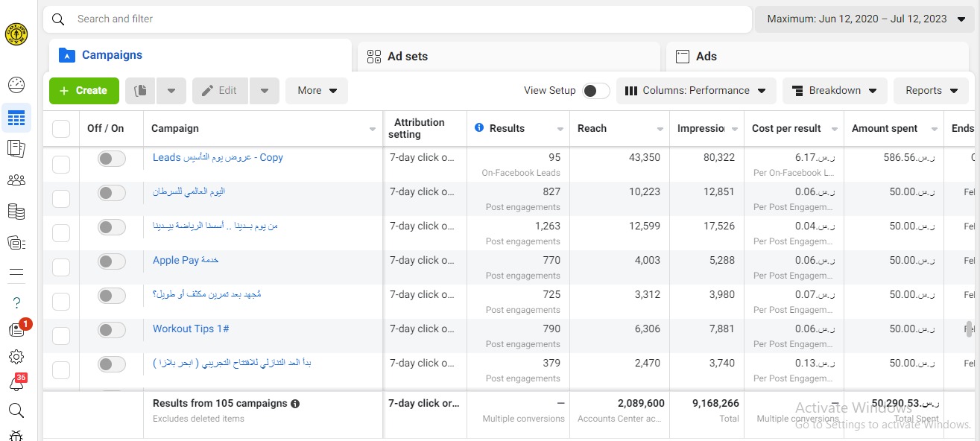Click the Duplicate copy icon button
Image resolution: width=980 pixels, height=441 pixels.
click(141, 91)
